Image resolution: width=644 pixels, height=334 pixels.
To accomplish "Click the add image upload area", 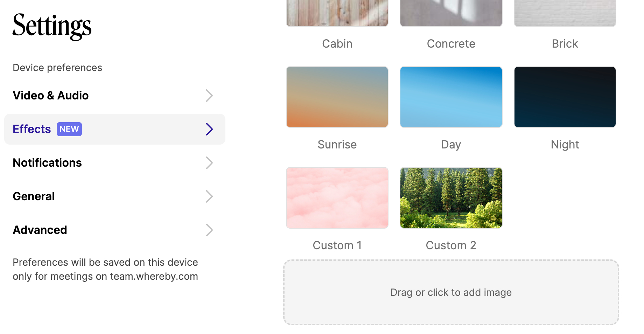I will (451, 292).
